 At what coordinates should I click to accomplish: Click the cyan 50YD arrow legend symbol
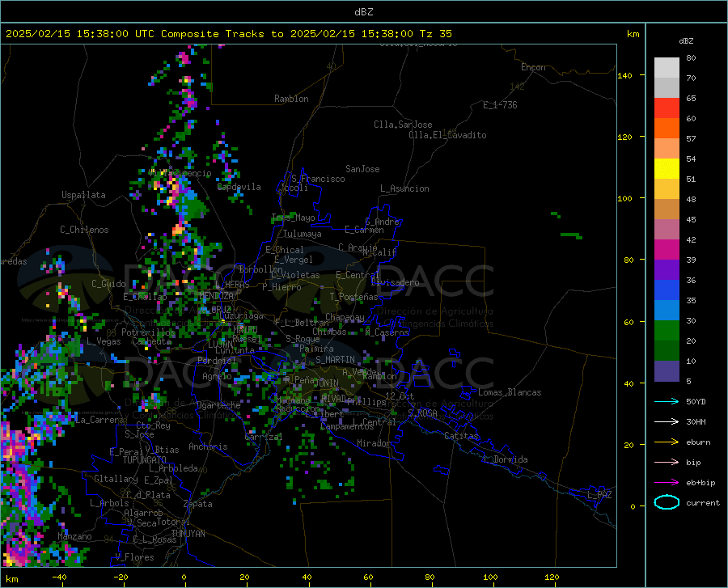[667, 401]
